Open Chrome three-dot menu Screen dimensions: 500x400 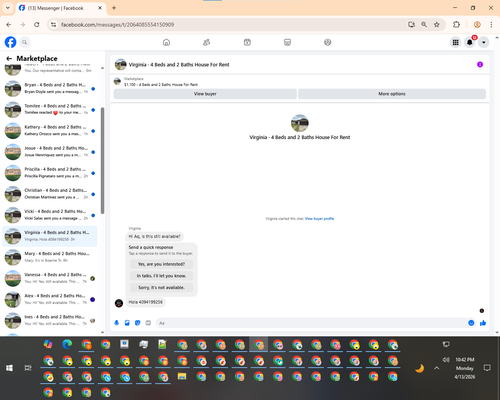(491, 25)
